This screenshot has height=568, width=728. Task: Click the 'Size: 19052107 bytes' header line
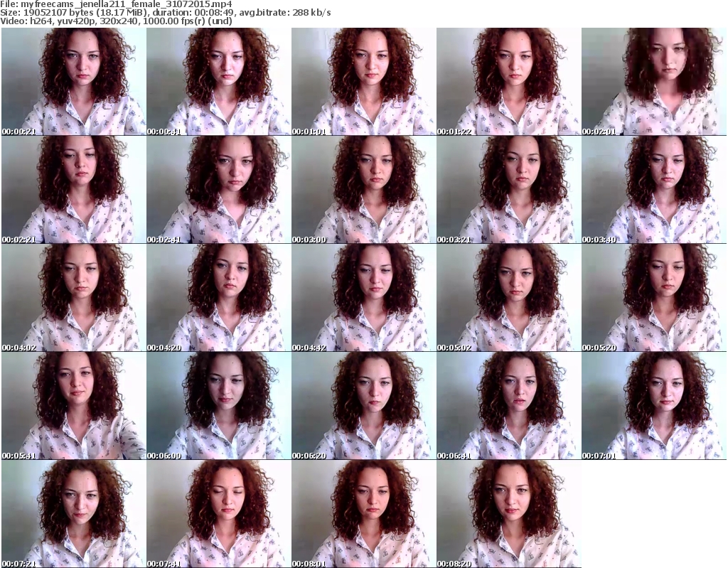tap(165, 13)
